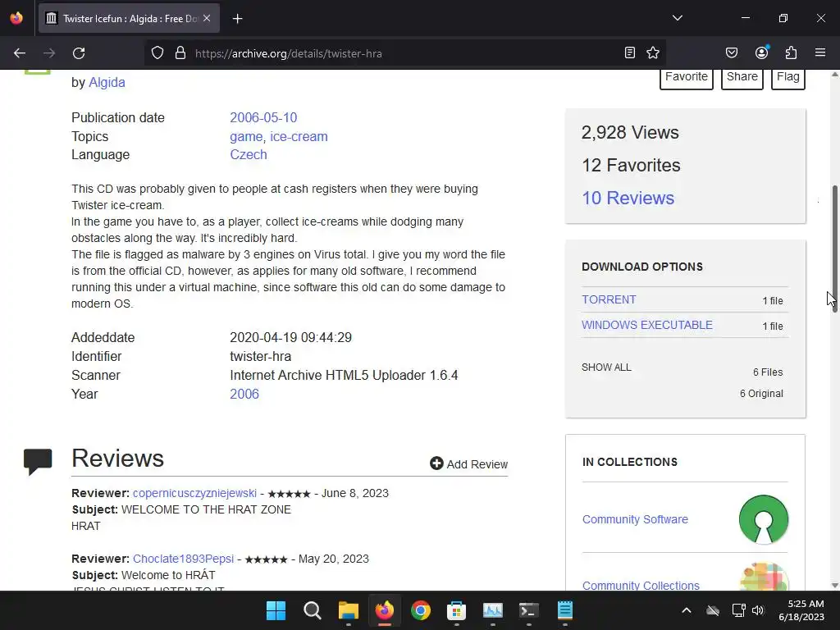The image size is (840, 630).
Task: Click the twister-hra identifier value
Action: coord(260,356)
